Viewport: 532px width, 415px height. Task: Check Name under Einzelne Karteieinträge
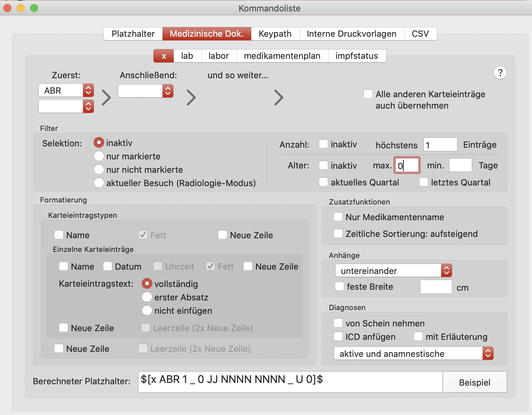(x=63, y=266)
